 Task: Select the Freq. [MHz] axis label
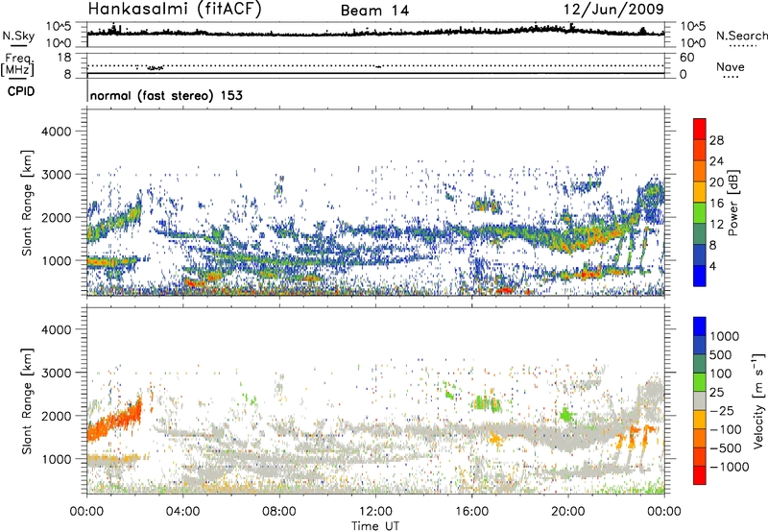[x=18, y=64]
